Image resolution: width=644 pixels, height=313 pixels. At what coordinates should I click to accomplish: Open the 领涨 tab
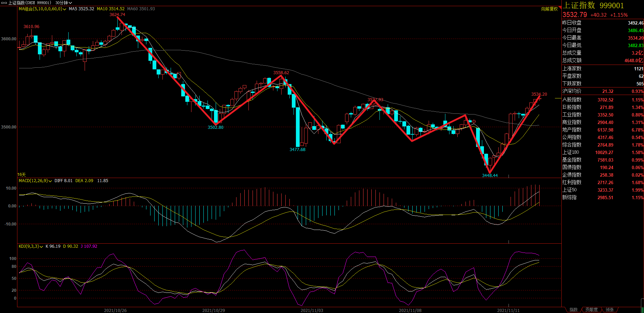click(x=610, y=310)
